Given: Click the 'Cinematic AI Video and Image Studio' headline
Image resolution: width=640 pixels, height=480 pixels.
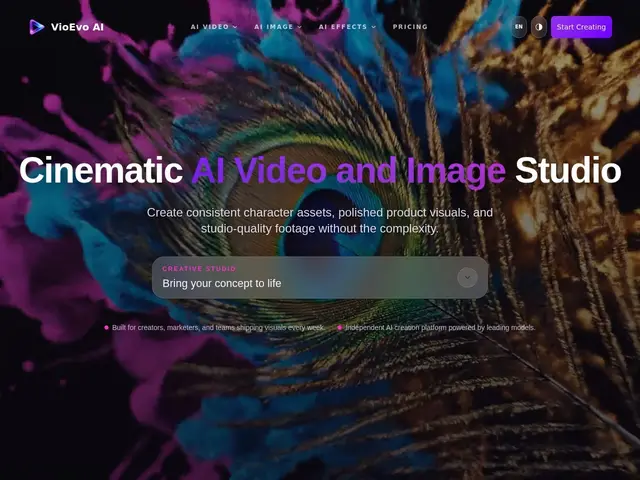Looking at the screenshot, I should pos(320,170).
